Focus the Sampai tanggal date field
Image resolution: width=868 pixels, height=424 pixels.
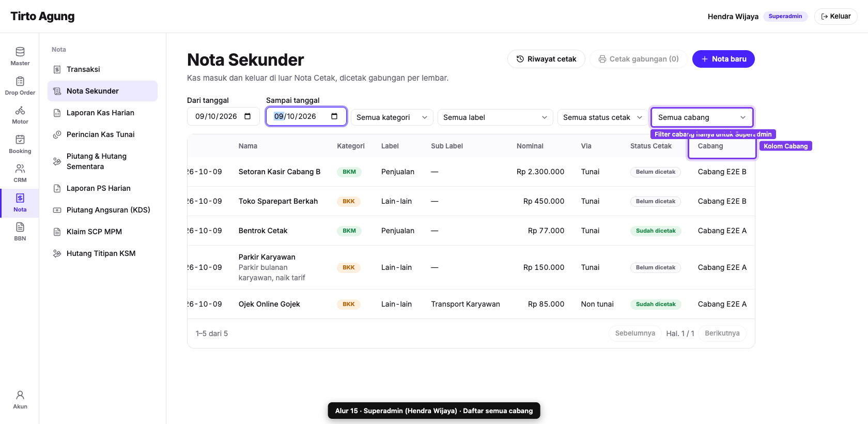tap(306, 116)
